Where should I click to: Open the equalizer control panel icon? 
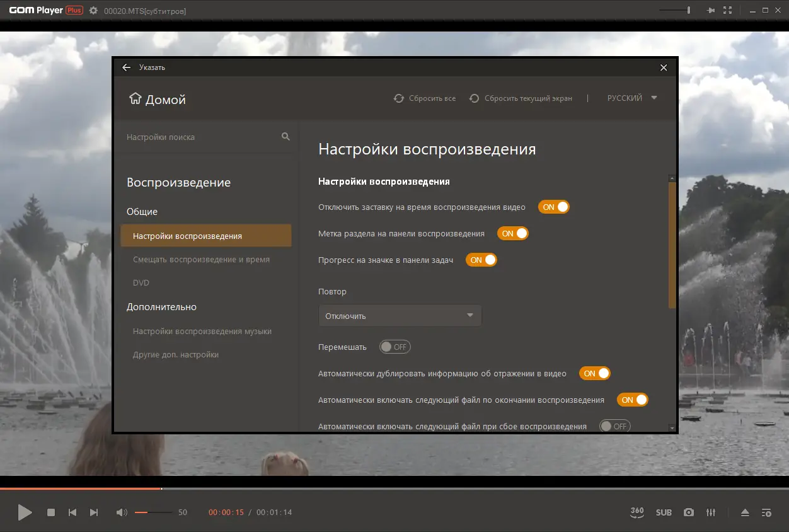(711, 512)
